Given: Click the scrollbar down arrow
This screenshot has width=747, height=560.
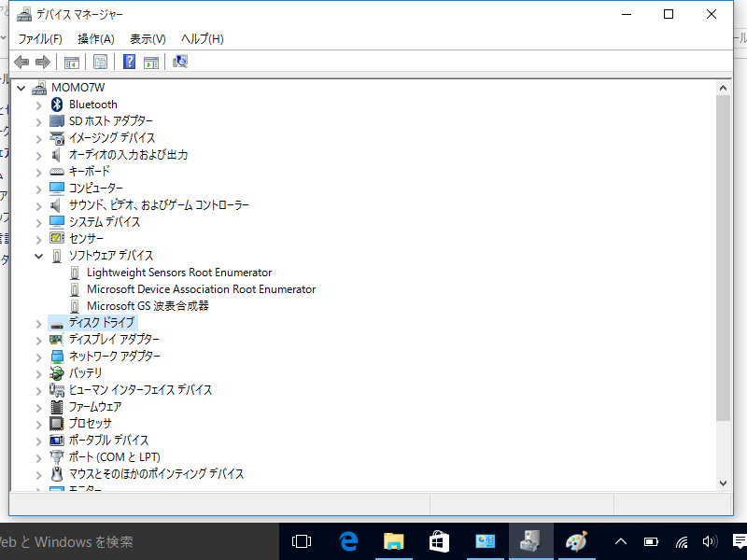Looking at the screenshot, I should 723,483.
